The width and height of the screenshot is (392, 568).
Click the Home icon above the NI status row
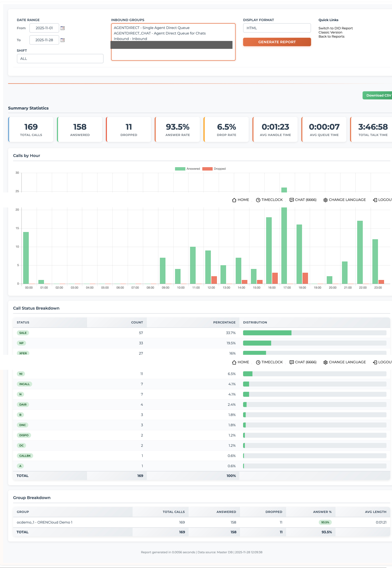[234, 362]
